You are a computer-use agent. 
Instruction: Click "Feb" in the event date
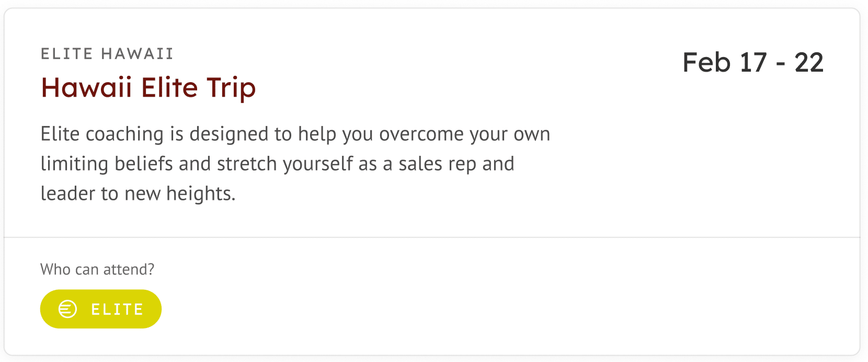706,63
